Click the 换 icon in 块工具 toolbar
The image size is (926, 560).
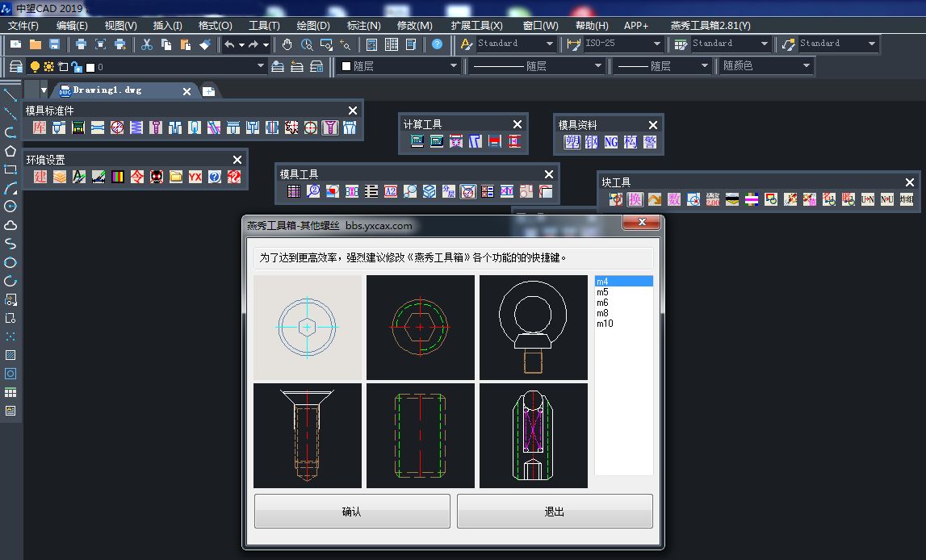pyautogui.click(x=635, y=199)
